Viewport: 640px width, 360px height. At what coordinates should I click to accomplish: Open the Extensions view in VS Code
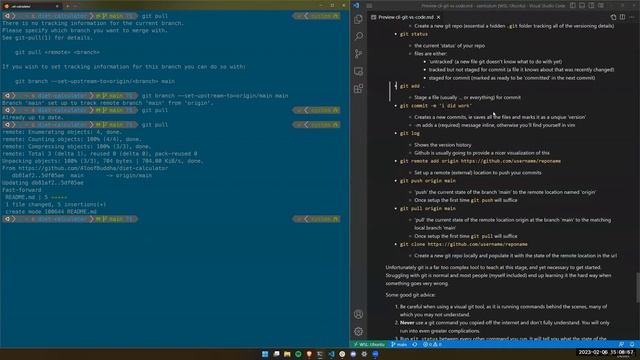(358, 89)
